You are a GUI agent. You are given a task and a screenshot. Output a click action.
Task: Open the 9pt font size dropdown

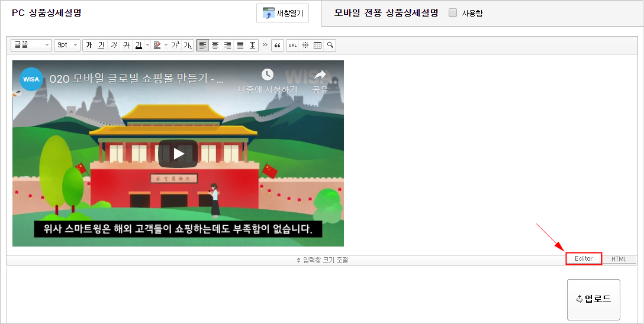click(x=67, y=45)
